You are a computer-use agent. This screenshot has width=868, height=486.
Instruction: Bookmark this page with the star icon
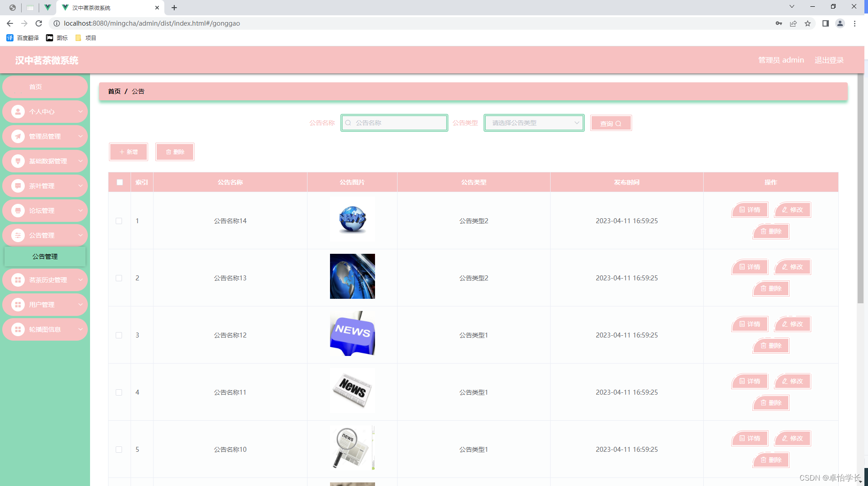(x=808, y=23)
